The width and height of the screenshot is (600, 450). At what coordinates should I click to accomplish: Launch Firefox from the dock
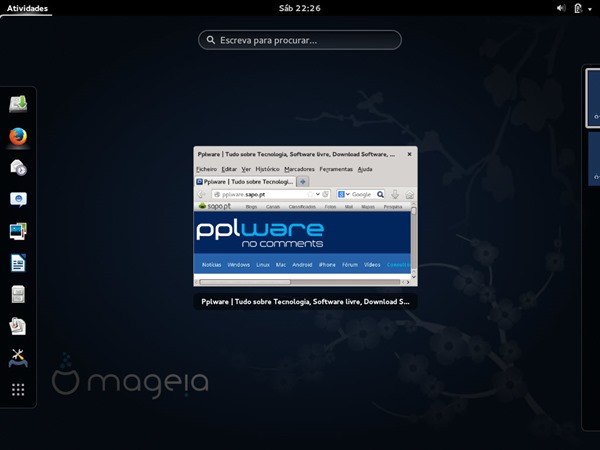(18, 136)
